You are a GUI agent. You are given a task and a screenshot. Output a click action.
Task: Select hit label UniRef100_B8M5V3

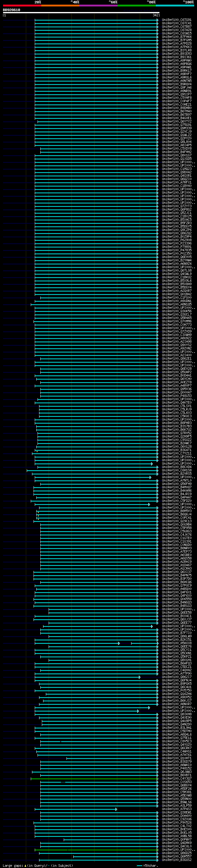point(176,511)
